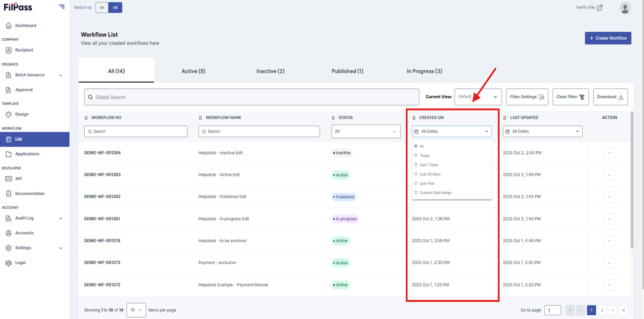Expand Batch Issuance submenu chevron
This screenshot has width=644, height=319.
coord(61,75)
